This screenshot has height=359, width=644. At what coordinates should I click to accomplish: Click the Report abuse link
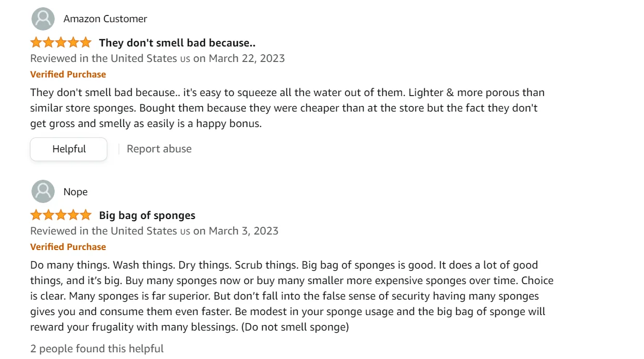point(159,149)
